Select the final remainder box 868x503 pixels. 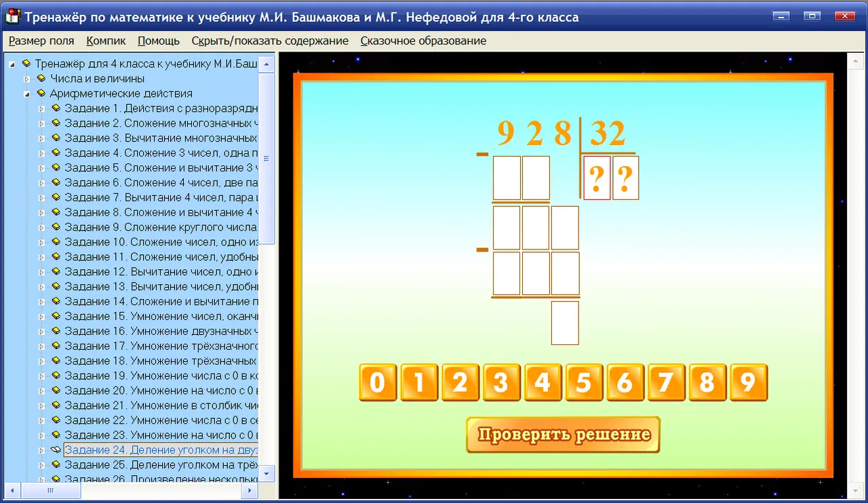[x=565, y=323]
